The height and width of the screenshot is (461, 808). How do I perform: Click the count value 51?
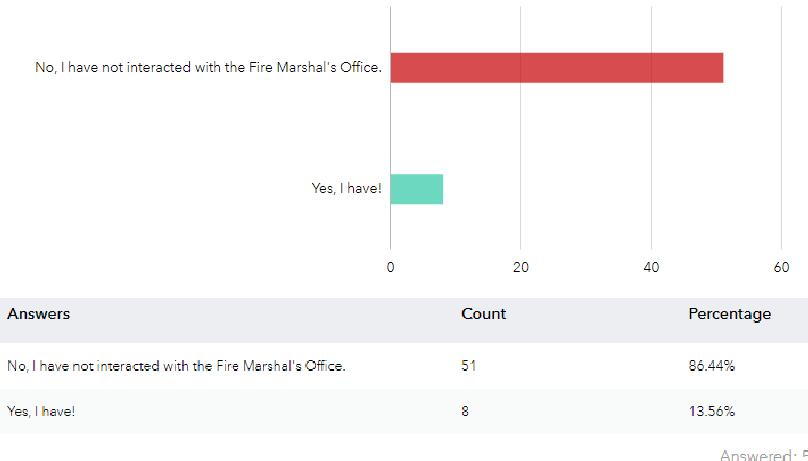(468, 366)
